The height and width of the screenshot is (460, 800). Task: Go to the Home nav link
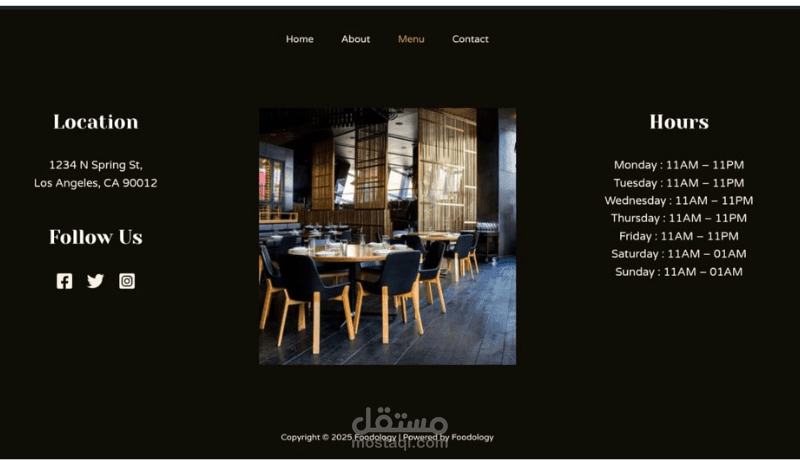299,39
